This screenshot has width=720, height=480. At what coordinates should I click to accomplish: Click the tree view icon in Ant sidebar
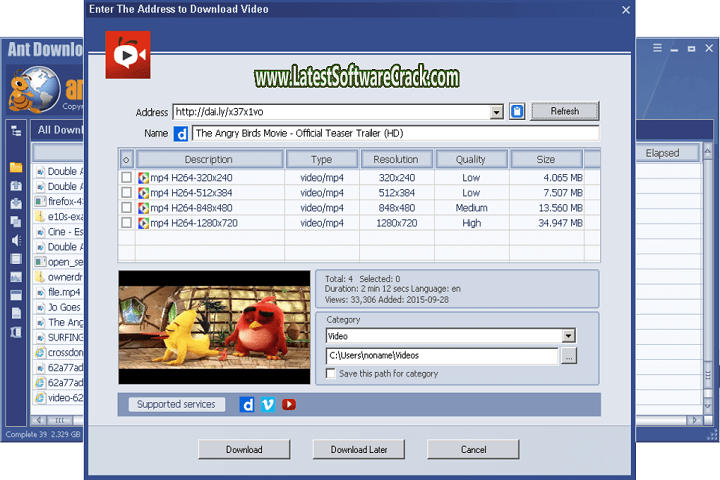[16, 131]
